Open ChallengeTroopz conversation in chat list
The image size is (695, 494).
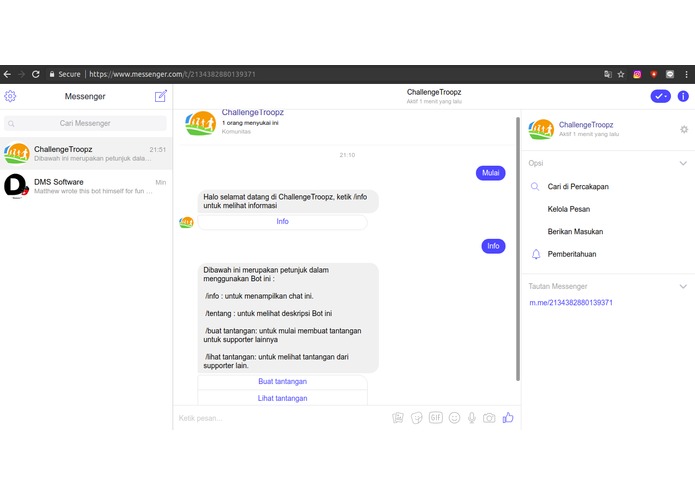pos(86,153)
